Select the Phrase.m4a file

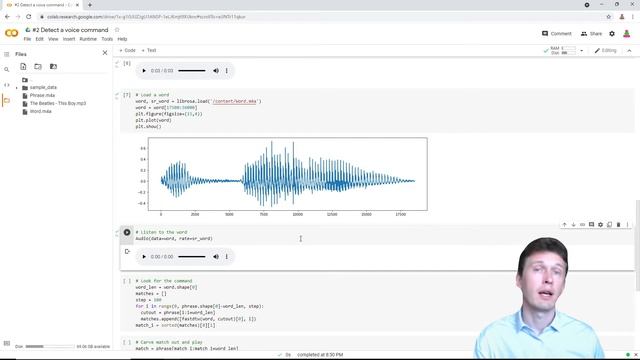[x=42, y=96]
